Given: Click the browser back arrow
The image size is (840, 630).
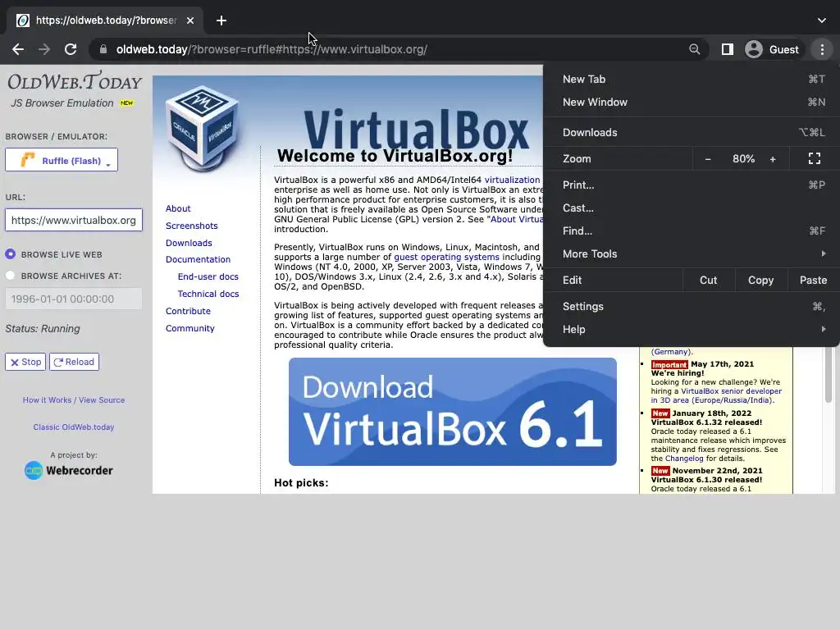Looking at the screenshot, I should click(18, 49).
